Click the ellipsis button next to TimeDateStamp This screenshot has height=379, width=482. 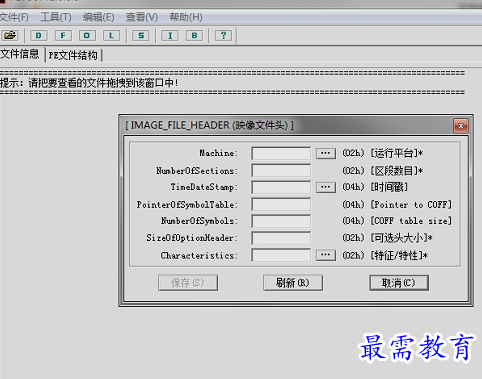coord(326,187)
